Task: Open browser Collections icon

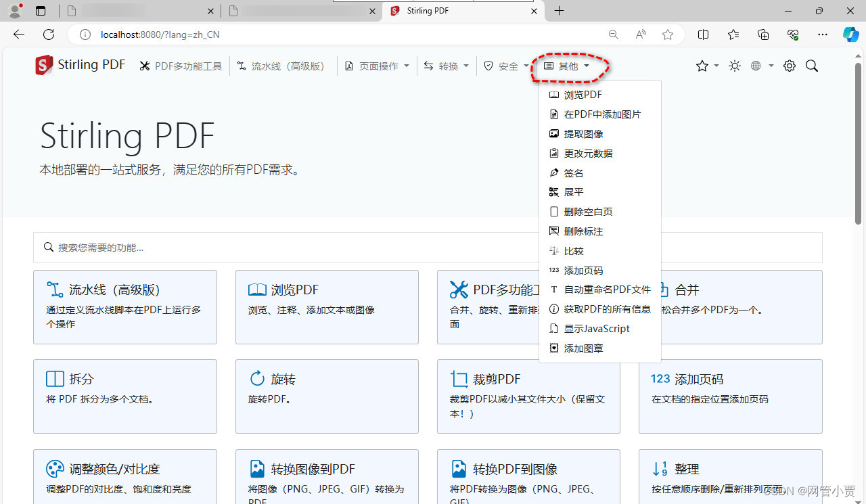Action: 763,35
